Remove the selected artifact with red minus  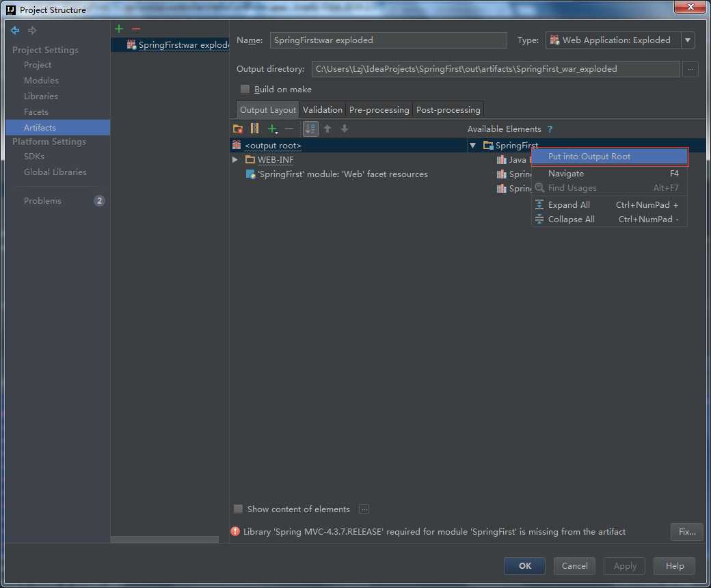(136, 29)
